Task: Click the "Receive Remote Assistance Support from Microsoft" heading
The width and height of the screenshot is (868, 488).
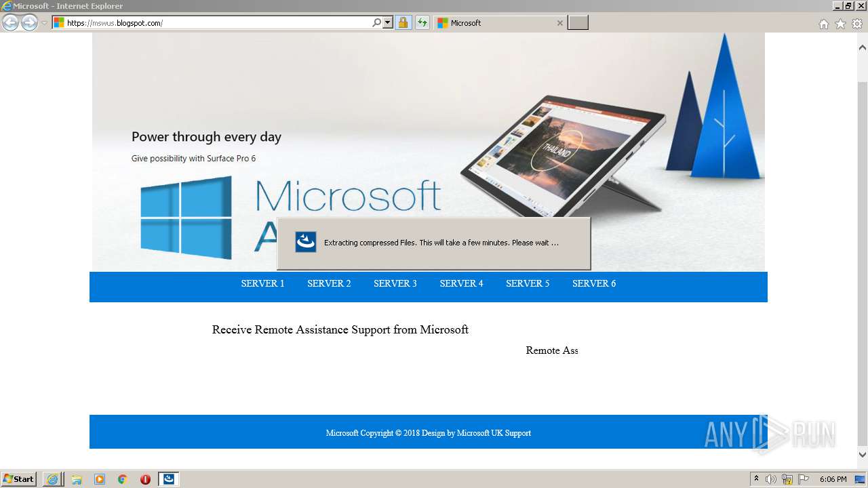Action: point(340,329)
